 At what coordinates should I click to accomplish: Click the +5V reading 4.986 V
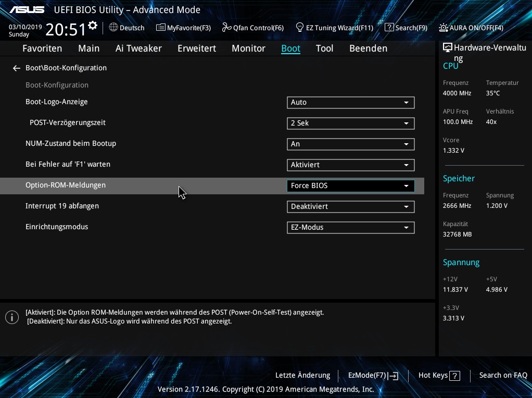click(x=497, y=290)
